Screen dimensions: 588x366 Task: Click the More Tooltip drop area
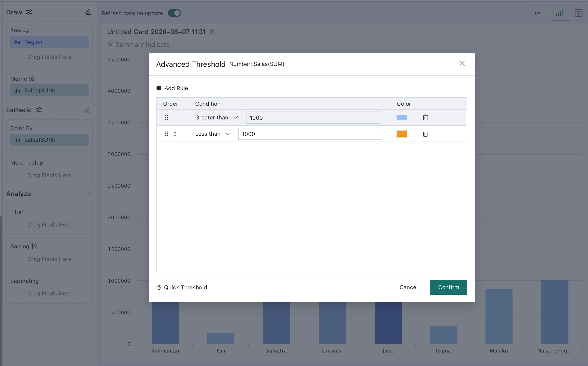pyautogui.click(x=49, y=169)
